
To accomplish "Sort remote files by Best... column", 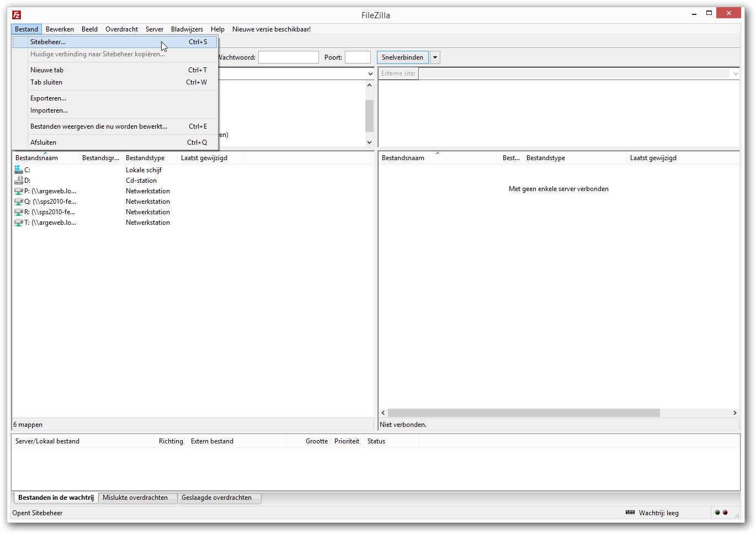I will [510, 158].
